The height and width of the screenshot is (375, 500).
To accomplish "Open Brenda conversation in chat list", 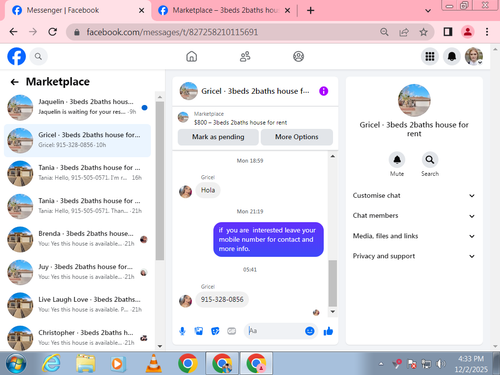I will (77, 239).
